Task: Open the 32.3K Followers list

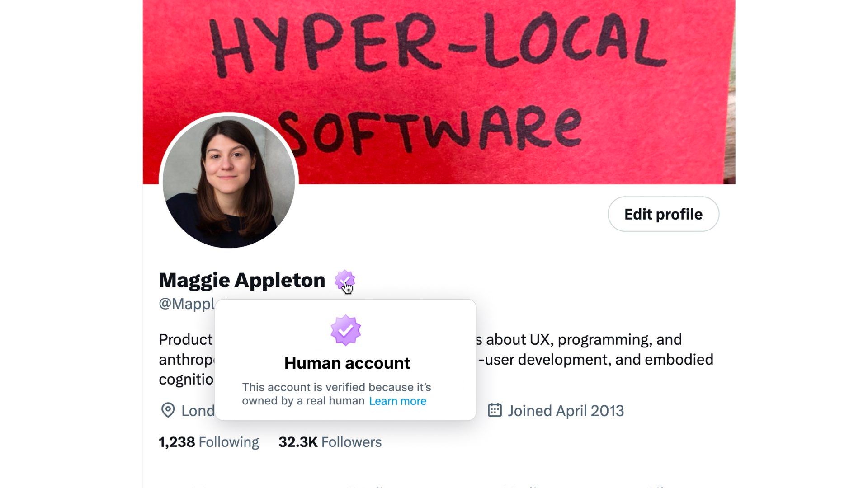Action: 330,442
